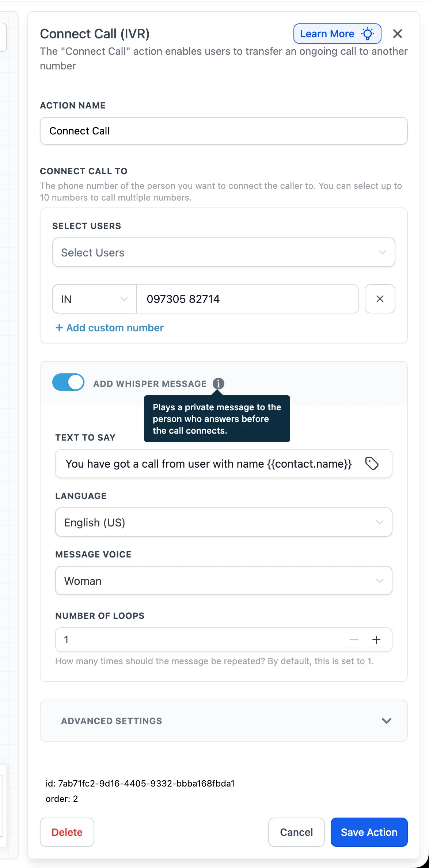This screenshot has width=429, height=868.
Task: Edit the Action Name field
Action: pyautogui.click(x=224, y=131)
